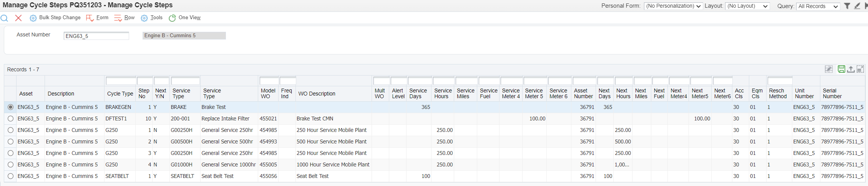
Task: Select the SEATBELT row radio button
Action: (10, 176)
